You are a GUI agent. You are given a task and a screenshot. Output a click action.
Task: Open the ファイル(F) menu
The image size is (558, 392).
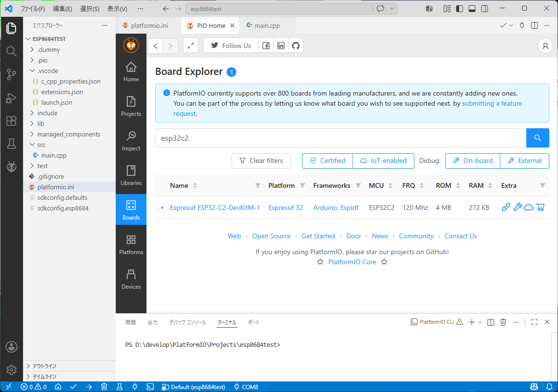tap(32, 9)
